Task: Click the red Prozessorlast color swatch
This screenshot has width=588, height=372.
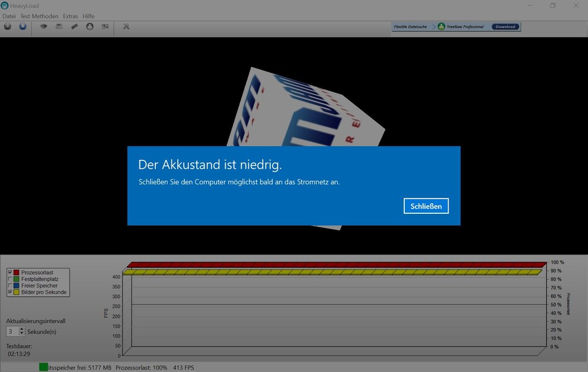Action: (x=16, y=272)
